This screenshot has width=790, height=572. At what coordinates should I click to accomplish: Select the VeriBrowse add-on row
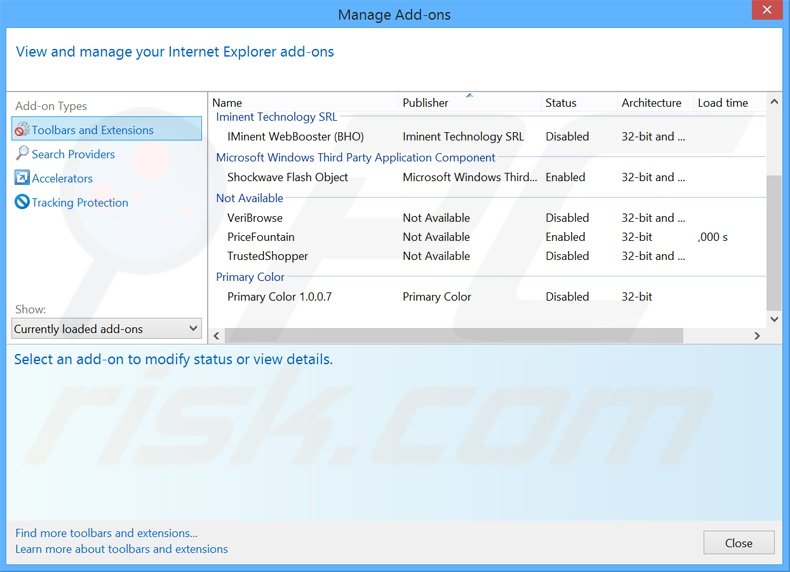pyautogui.click(x=488, y=218)
